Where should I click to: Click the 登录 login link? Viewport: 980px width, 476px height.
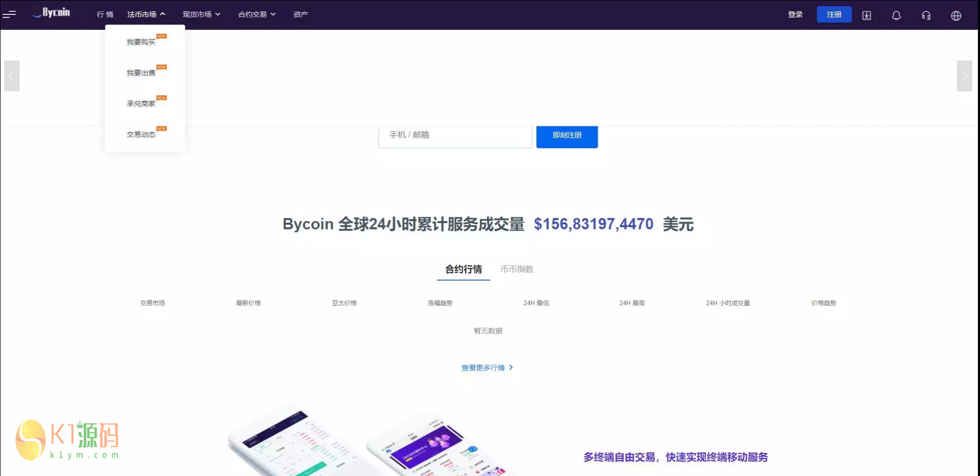[x=795, y=14]
